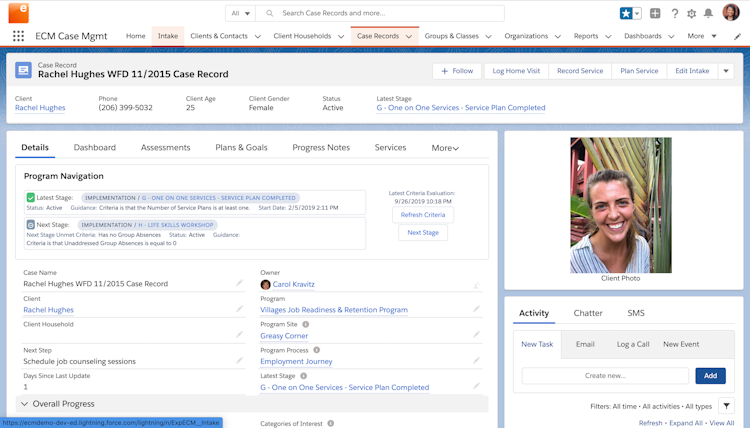
Task: Collapse the Overall Progress section
Action: 24,404
